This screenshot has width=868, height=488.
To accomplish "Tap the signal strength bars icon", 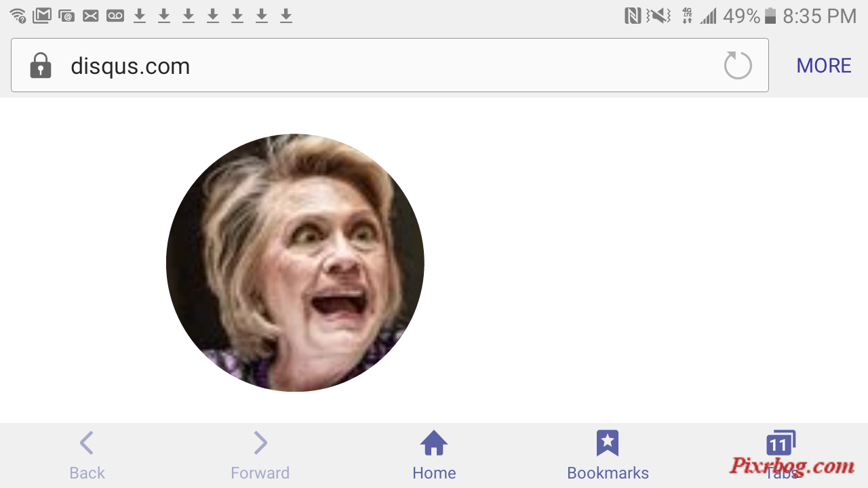I will 709,16.
